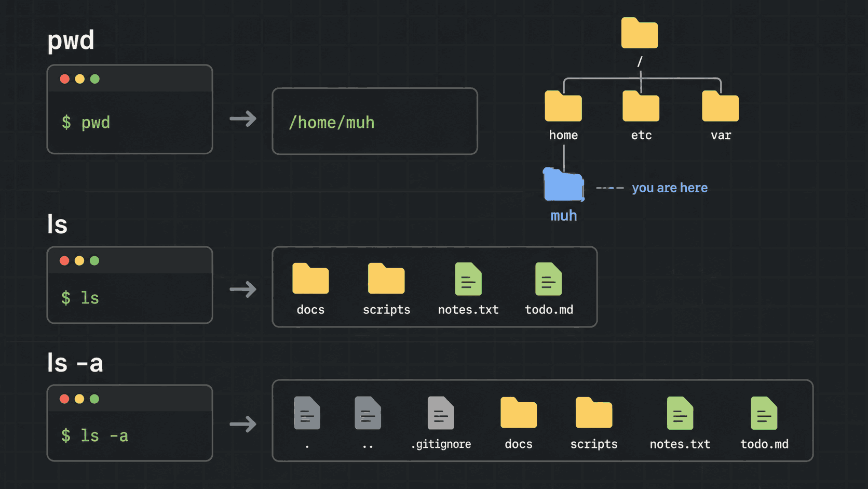Click notes.txt file icon in ls output

[468, 279]
